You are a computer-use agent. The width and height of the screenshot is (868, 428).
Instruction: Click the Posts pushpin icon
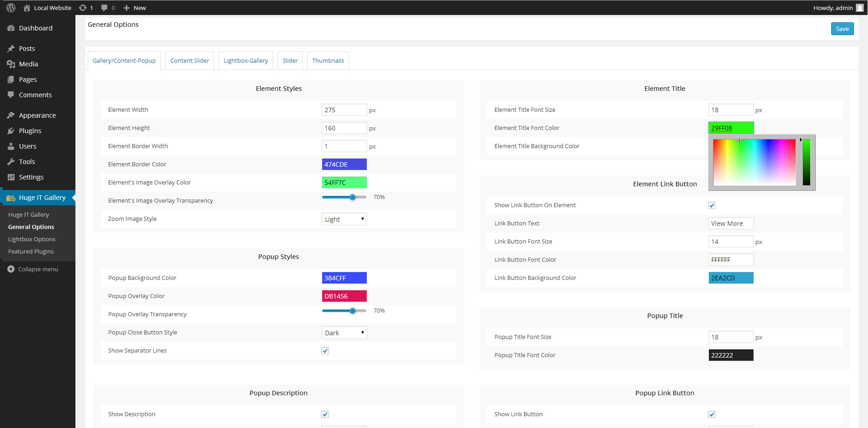click(x=11, y=49)
